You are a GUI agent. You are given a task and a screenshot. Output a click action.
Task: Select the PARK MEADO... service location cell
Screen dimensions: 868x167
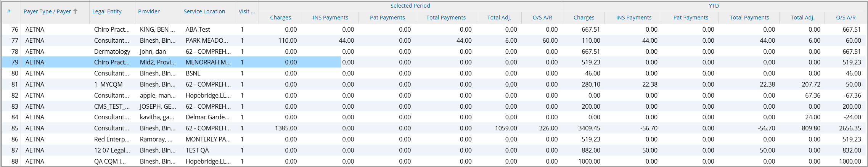point(207,40)
